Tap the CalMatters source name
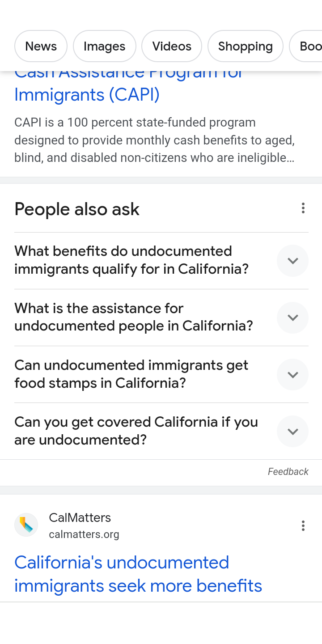Viewport: 322px width, 644px height. [x=80, y=517]
